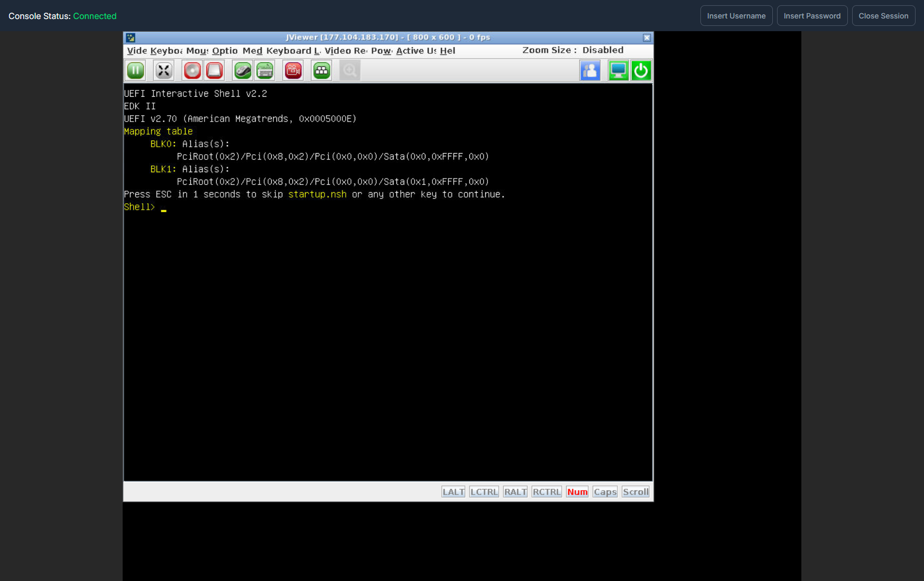Start video recording with the camera icon

click(293, 70)
